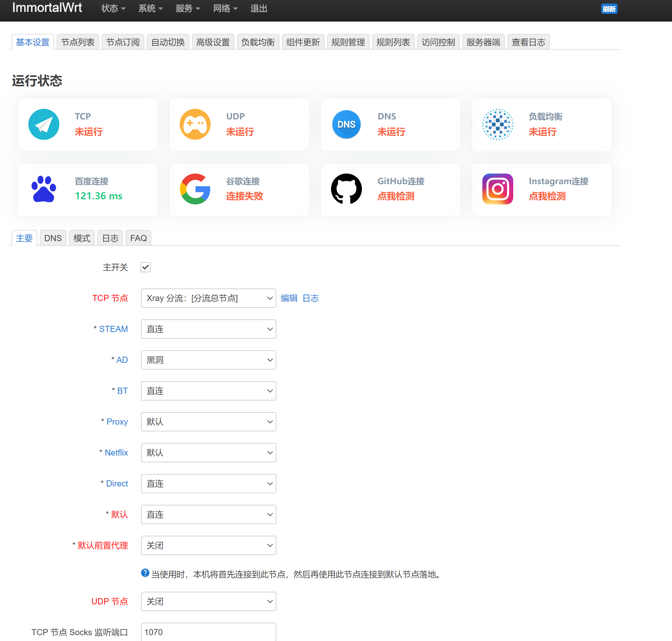Click the 刷新 refresh button
Viewport: 672px width, 641px height.
pyautogui.click(x=609, y=9)
